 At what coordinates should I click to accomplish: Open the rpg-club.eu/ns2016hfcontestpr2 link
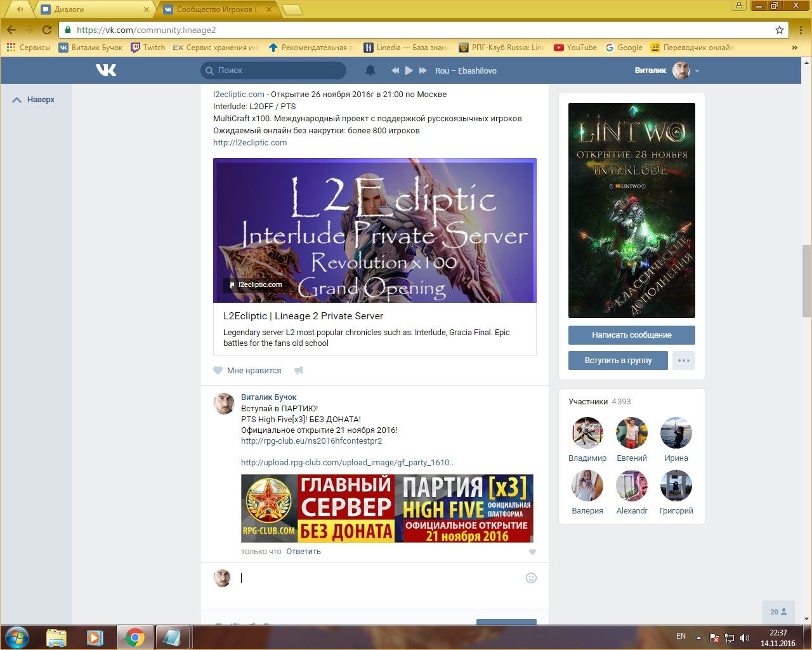(311, 441)
